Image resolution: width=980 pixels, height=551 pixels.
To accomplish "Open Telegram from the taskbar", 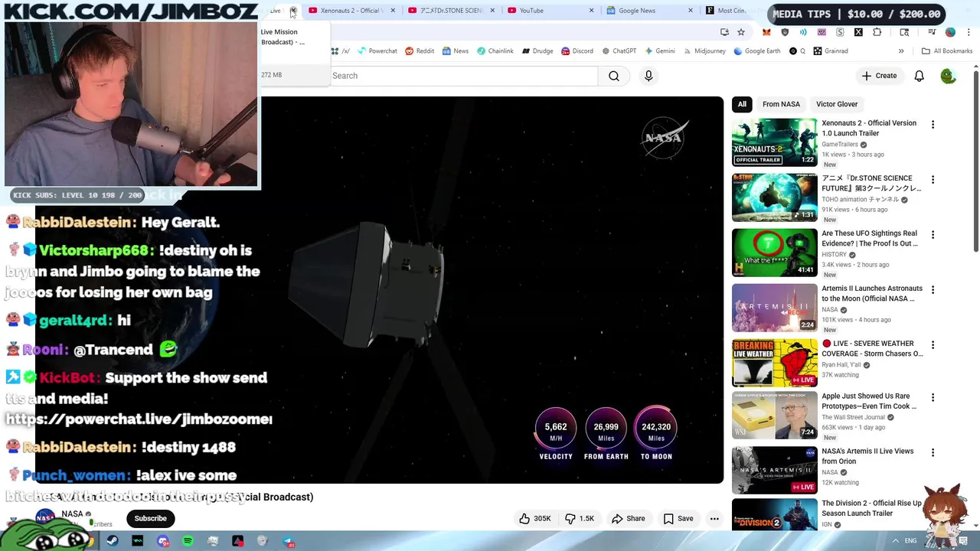I will pyautogui.click(x=288, y=541).
